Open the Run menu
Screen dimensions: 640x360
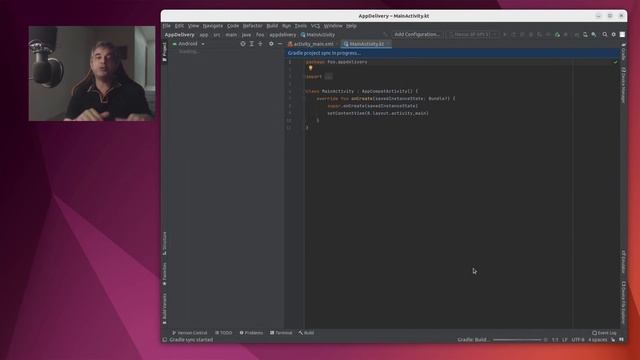(287, 26)
